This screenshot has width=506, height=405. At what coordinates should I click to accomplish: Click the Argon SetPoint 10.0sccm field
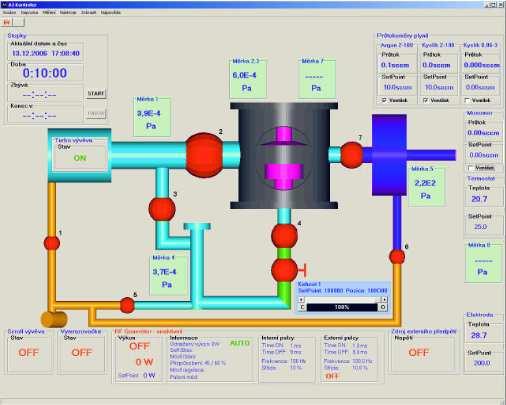coord(398,87)
